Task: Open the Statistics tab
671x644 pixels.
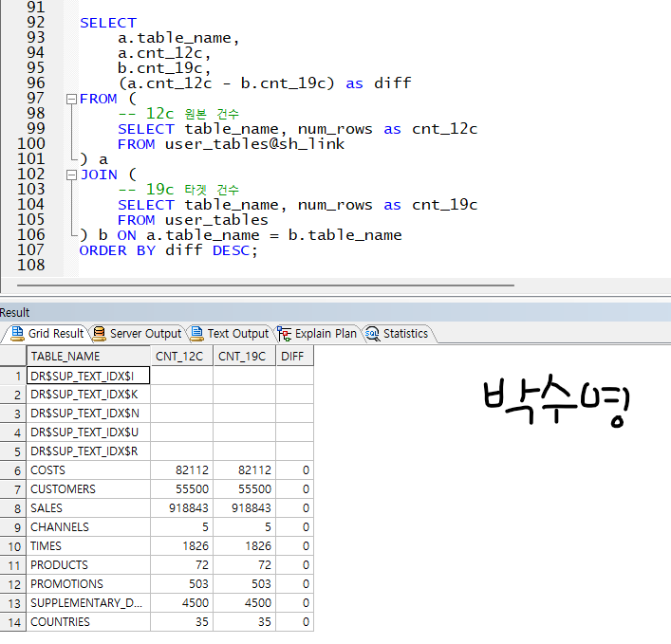Action: pyautogui.click(x=405, y=334)
